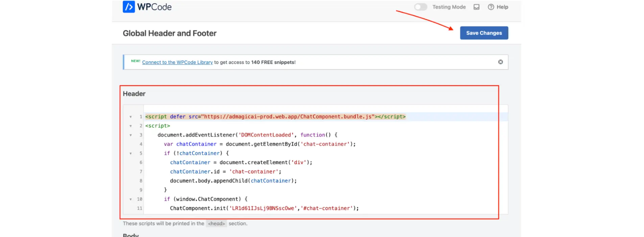Dismiss the WPCode Library notice
This screenshot has height=237, width=644.
click(500, 62)
